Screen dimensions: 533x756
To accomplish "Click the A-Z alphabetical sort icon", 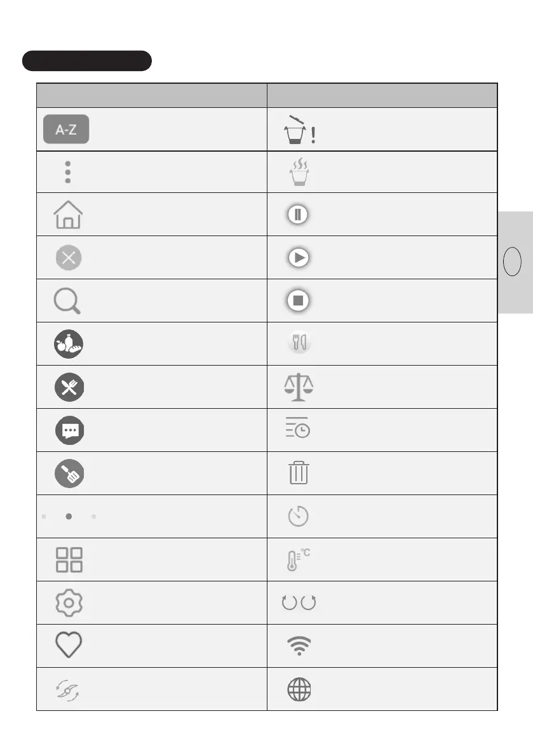I will point(66,129).
